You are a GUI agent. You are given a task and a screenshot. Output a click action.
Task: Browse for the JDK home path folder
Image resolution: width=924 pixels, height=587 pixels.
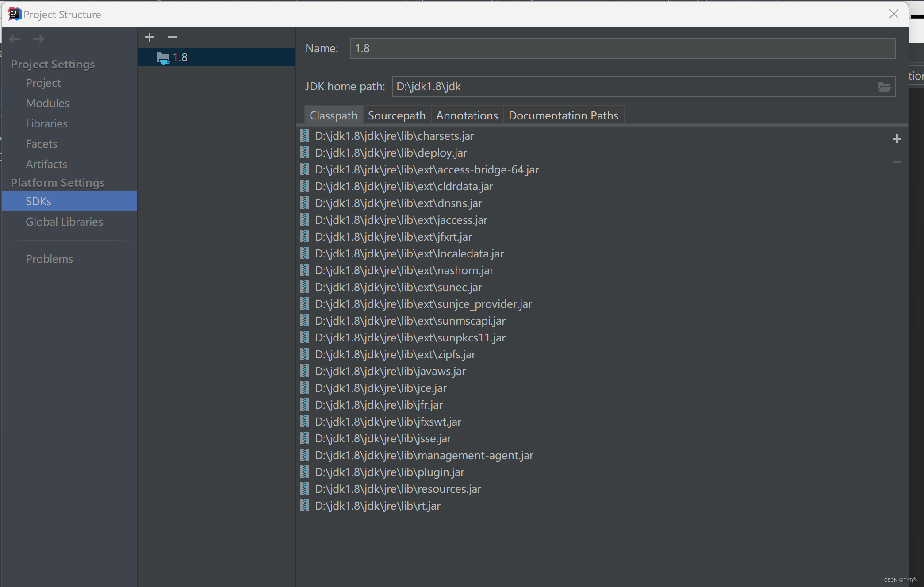click(884, 87)
